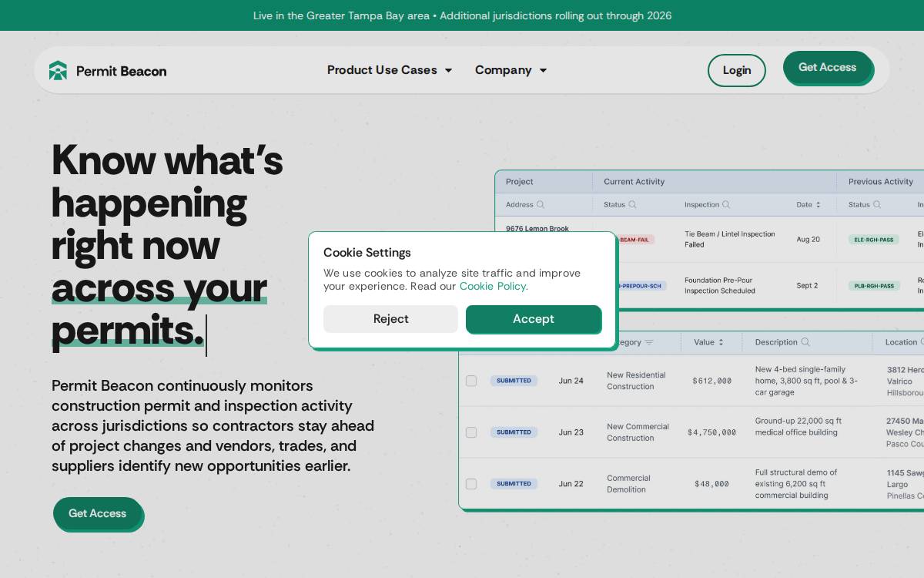Click Foundation Pre-Pour Inspection Scheduled cell
This screenshot has width=924, height=578.
pyautogui.click(x=720, y=286)
